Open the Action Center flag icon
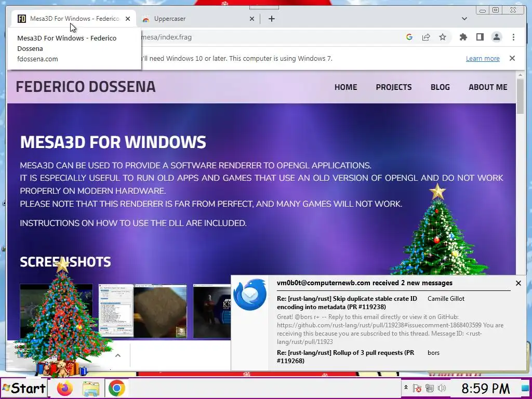 click(417, 388)
